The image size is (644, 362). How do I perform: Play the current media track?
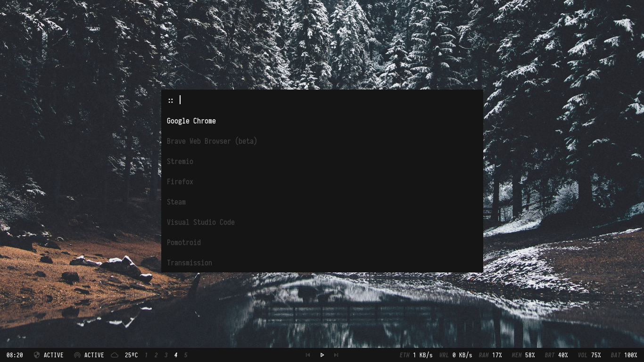[322, 355]
